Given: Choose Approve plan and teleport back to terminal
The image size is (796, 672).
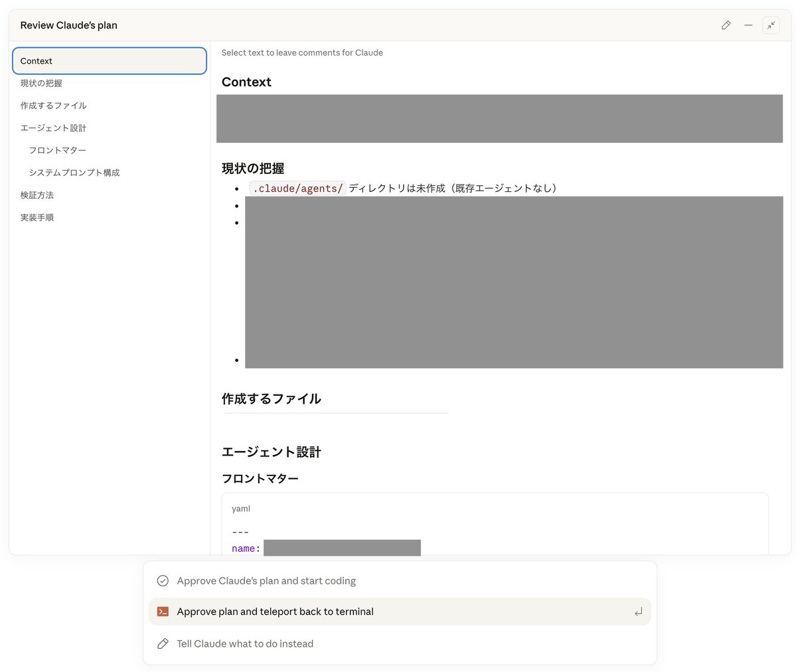Looking at the screenshot, I should pos(400,612).
